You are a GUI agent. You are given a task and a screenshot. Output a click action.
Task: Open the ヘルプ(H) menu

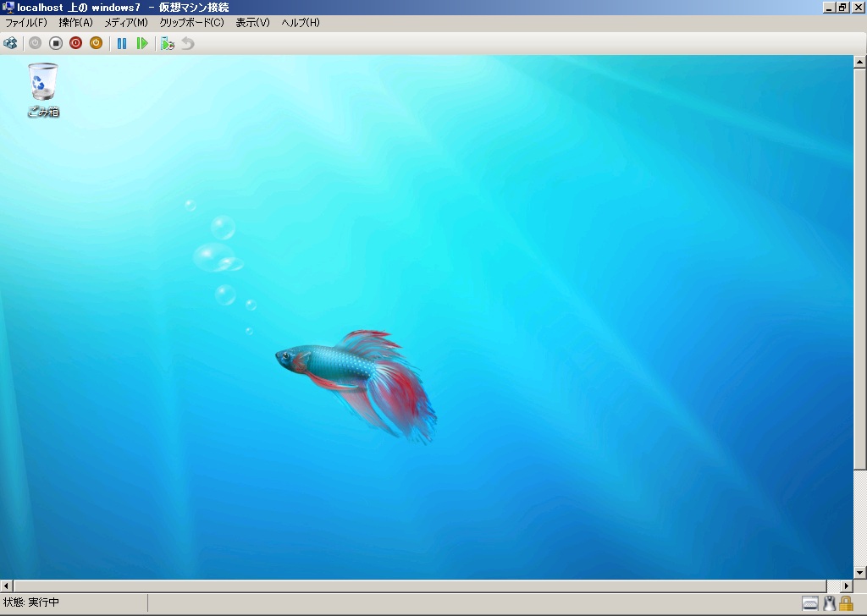click(301, 23)
